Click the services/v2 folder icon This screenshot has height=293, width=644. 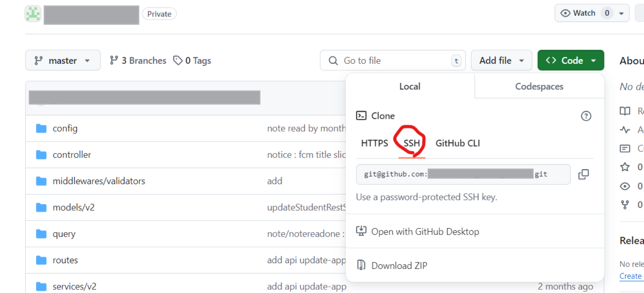(x=41, y=286)
